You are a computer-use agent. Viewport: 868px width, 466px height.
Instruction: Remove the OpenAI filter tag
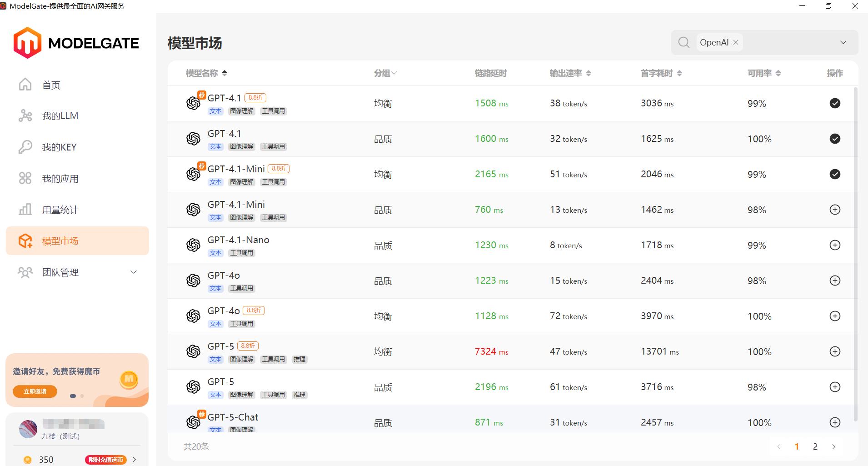736,42
